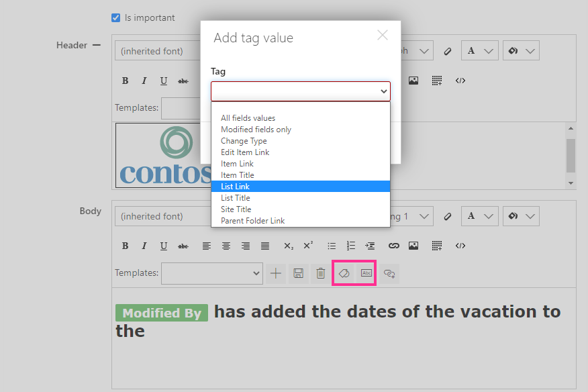This screenshot has width=588, height=392.
Task: Open Body font color dropdown
Action: [x=480, y=216]
